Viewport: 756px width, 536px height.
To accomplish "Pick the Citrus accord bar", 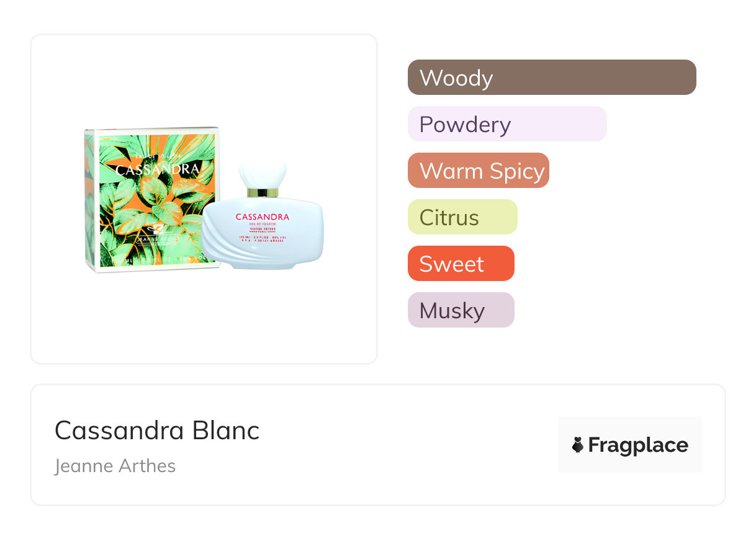I will pyautogui.click(x=462, y=217).
